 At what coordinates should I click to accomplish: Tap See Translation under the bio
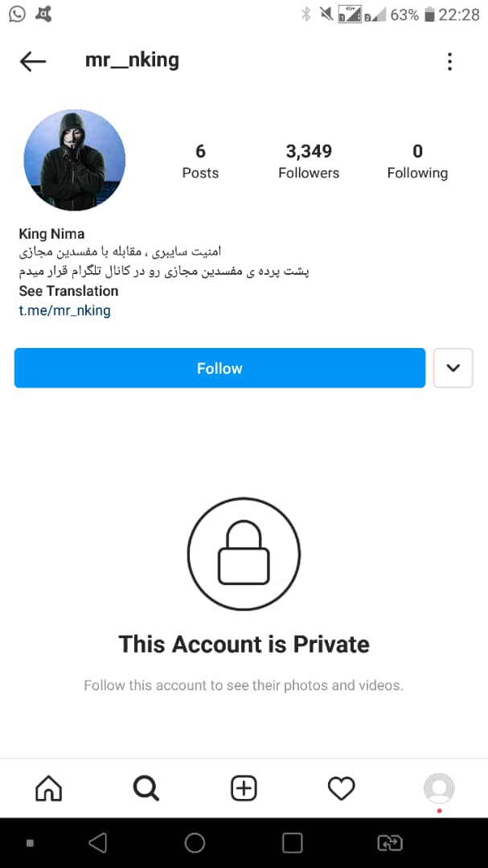[x=68, y=291]
